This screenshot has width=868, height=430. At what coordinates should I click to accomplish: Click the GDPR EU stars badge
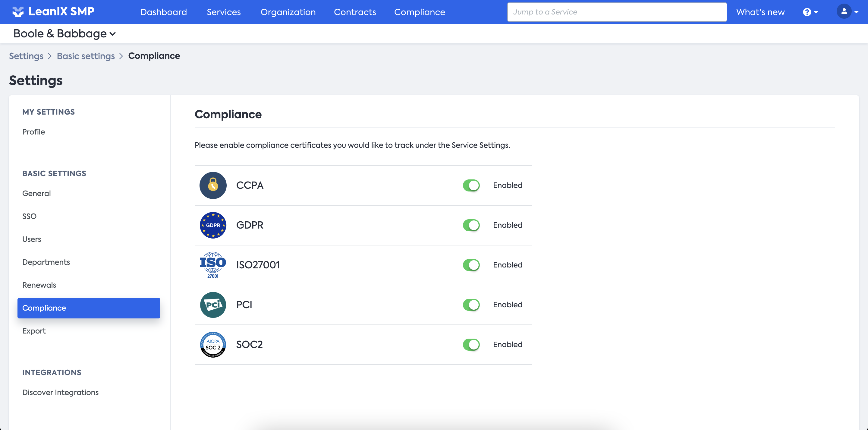(213, 225)
